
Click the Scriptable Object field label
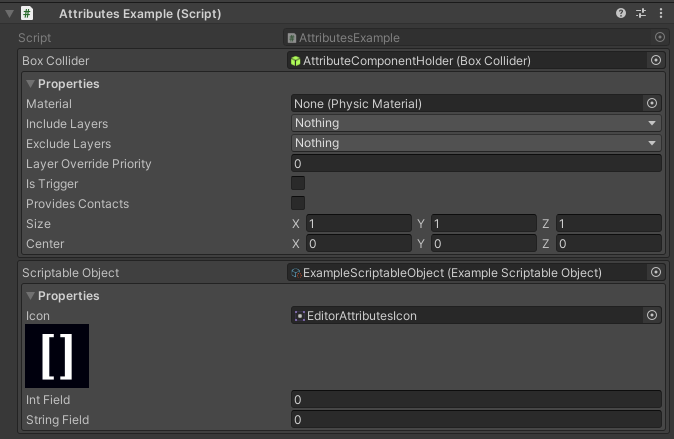70,273
